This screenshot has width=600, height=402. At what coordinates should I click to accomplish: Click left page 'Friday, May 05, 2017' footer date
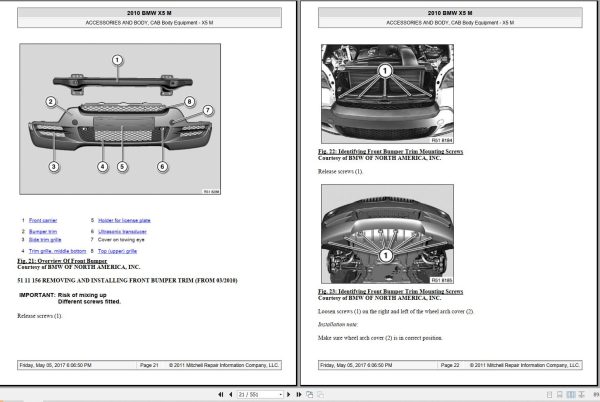point(55,365)
